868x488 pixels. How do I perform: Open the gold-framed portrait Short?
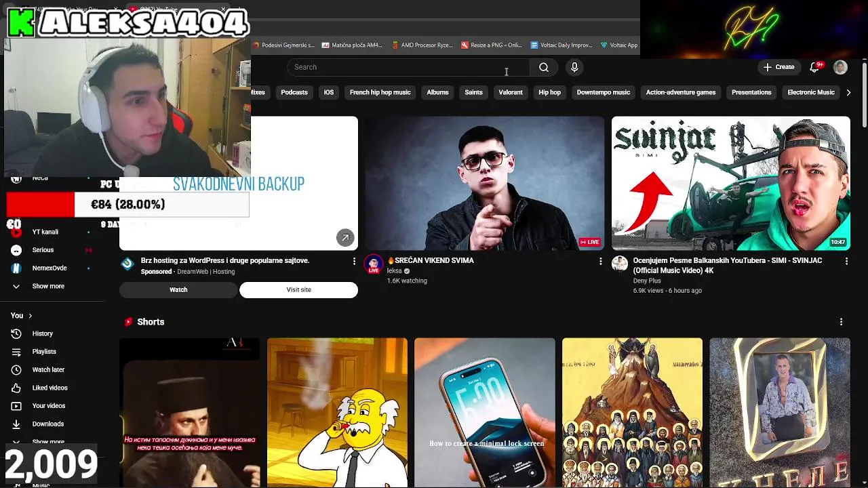(x=780, y=412)
